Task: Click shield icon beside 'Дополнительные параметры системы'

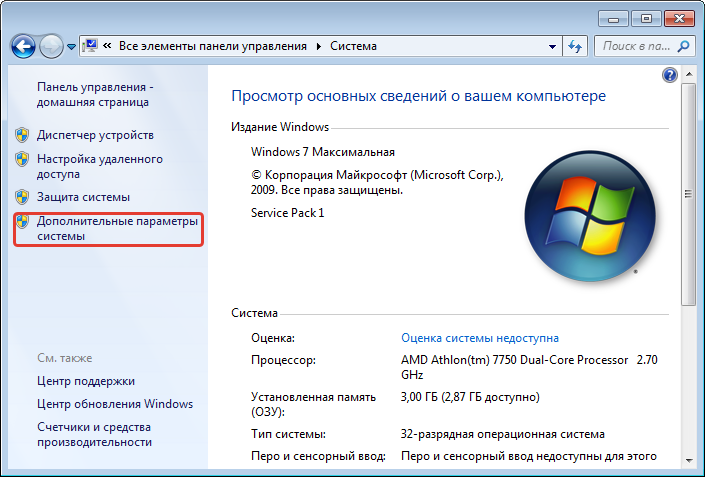Action: [22, 221]
